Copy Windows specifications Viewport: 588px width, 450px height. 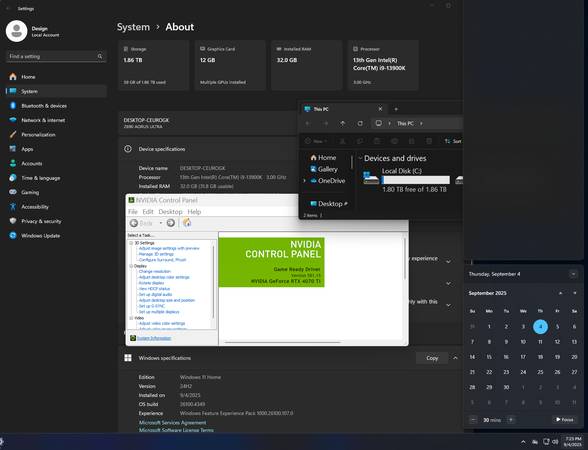pyautogui.click(x=432, y=358)
